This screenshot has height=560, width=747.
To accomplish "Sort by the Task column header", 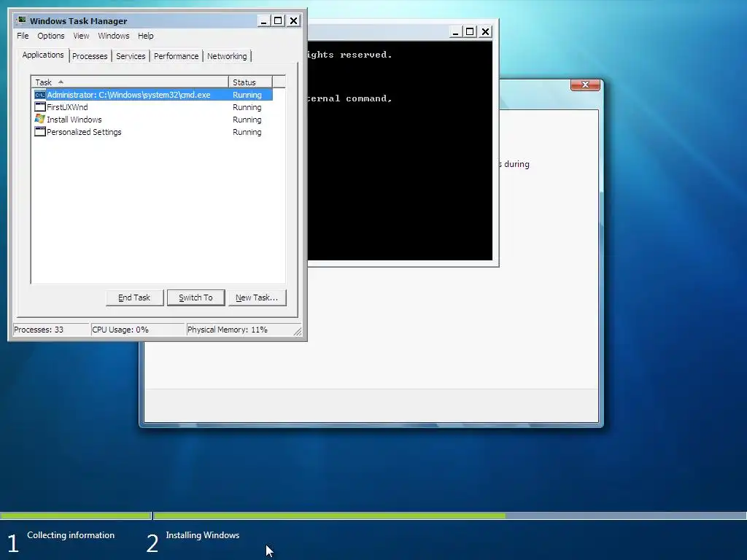I will point(130,82).
